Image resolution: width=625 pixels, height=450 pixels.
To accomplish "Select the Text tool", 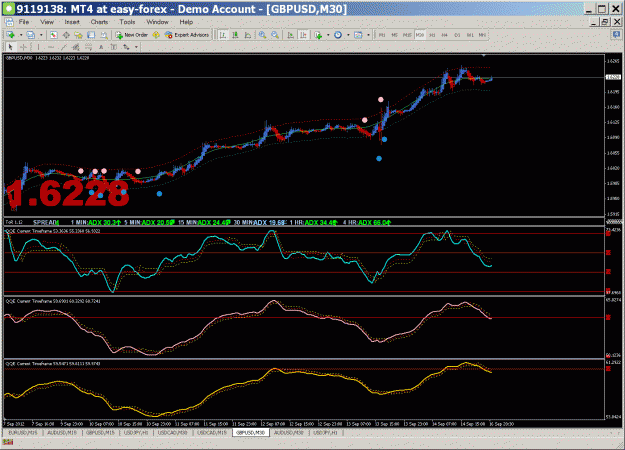I will (x=101, y=47).
